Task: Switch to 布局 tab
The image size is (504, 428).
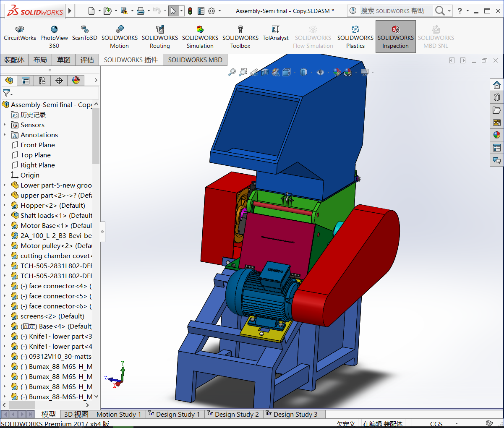Action: (x=40, y=60)
